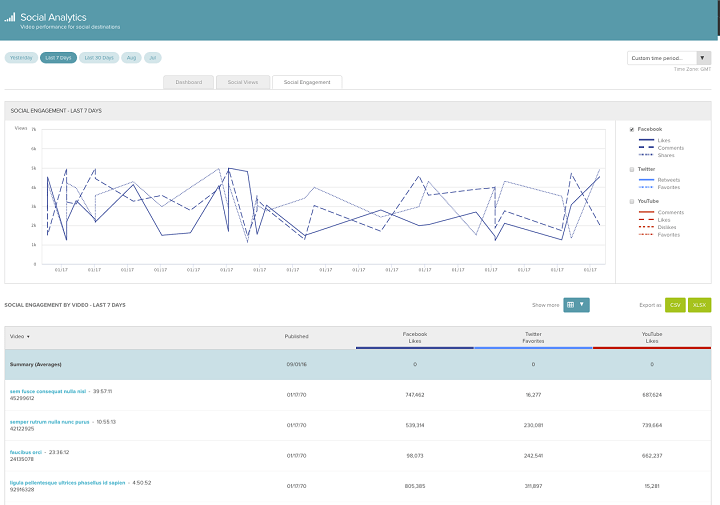This screenshot has width=720, height=505.
Task: Select the Last 30 Days time filter
Action: click(x=99, y=58)
